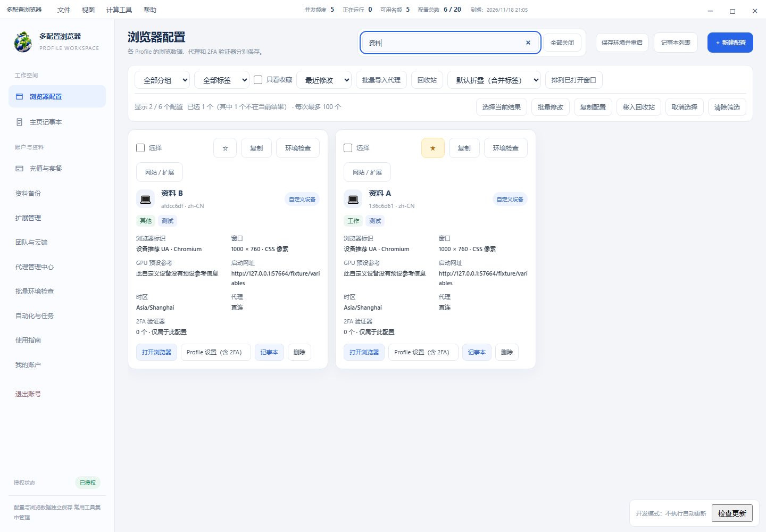Screen dimensions: 766x532
Task: Open the 帮助 menu
Action: pos(150,10)
